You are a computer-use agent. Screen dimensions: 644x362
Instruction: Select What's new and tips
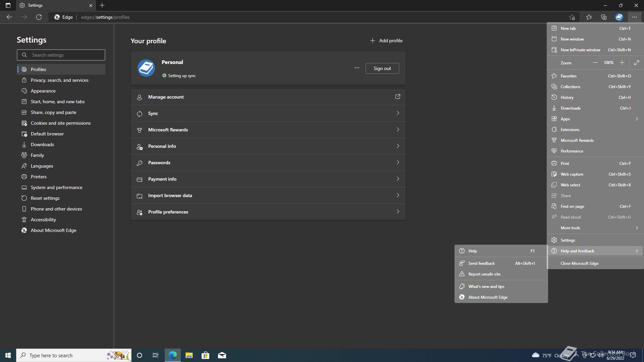pyautogui.click(x=501, y=287)
